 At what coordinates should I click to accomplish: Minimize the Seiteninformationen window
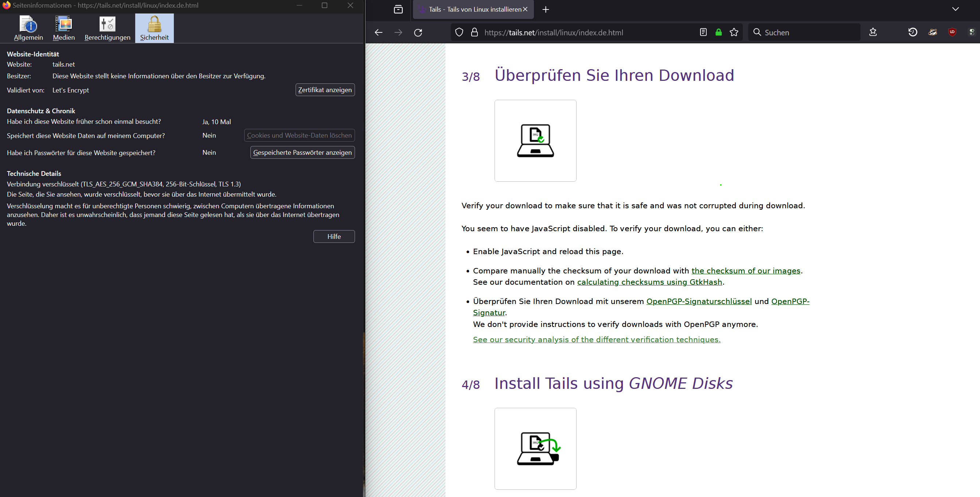[x=300, y=5]
